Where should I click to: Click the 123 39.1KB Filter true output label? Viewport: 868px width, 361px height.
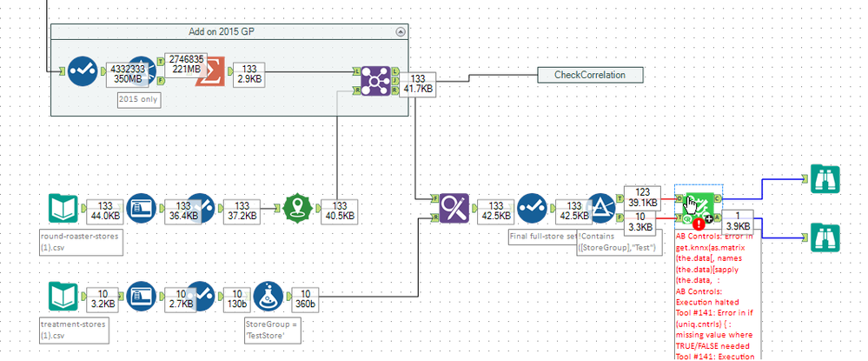point(642,198)
